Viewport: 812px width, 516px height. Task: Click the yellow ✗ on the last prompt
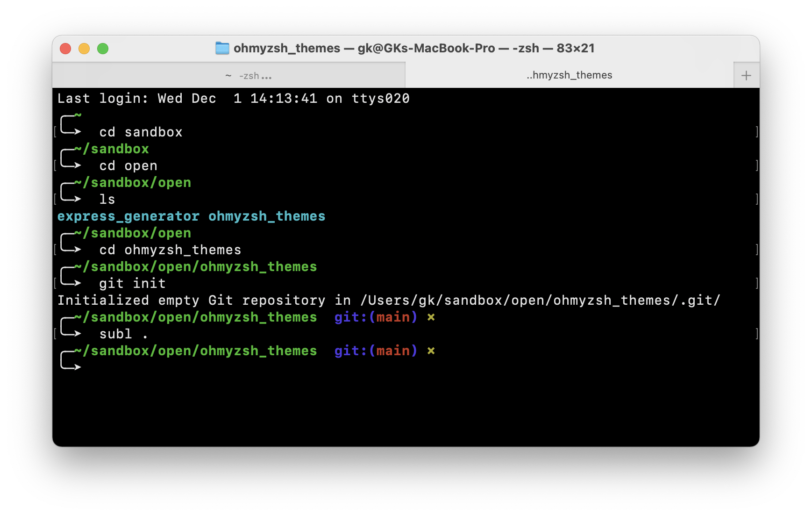pyautogui.click(x=431, y=351)
